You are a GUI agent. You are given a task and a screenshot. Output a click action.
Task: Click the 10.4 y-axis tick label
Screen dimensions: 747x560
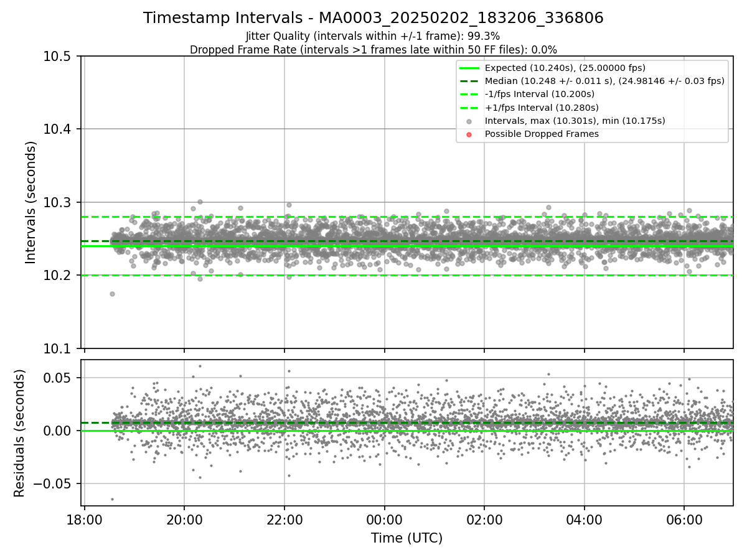tap(58, 129)
